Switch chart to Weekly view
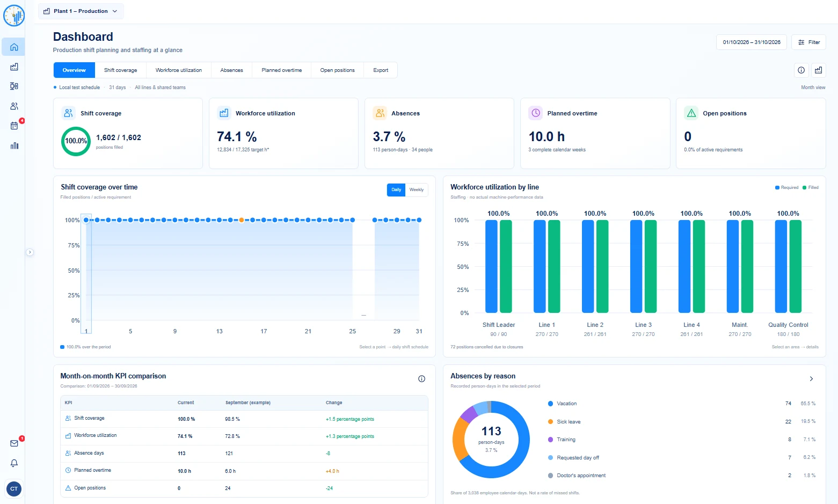Viewport: 838px width, 504px height. tap(417, 189)
